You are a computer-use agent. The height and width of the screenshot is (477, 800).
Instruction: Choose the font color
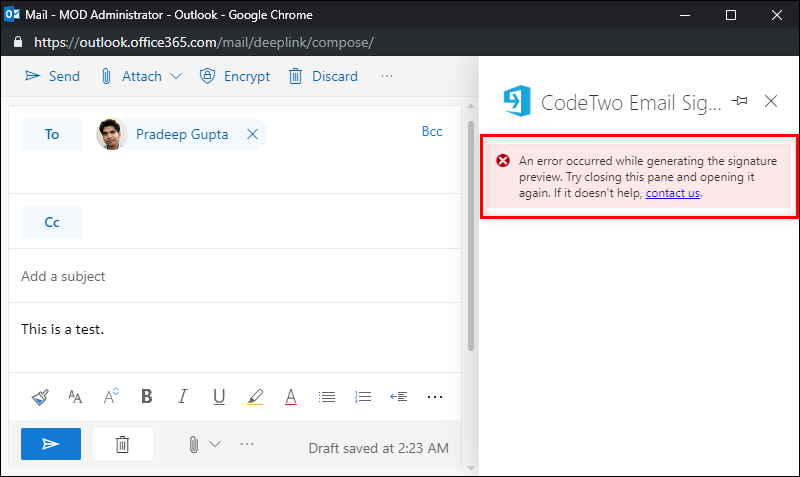pyautogui.click(x=291, y=397)
